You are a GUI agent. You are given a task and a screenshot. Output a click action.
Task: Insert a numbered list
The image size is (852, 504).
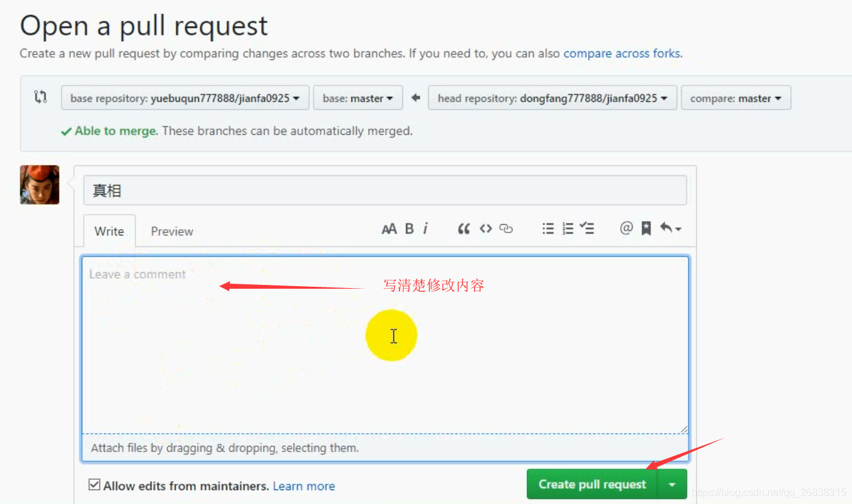coord(568,229)
